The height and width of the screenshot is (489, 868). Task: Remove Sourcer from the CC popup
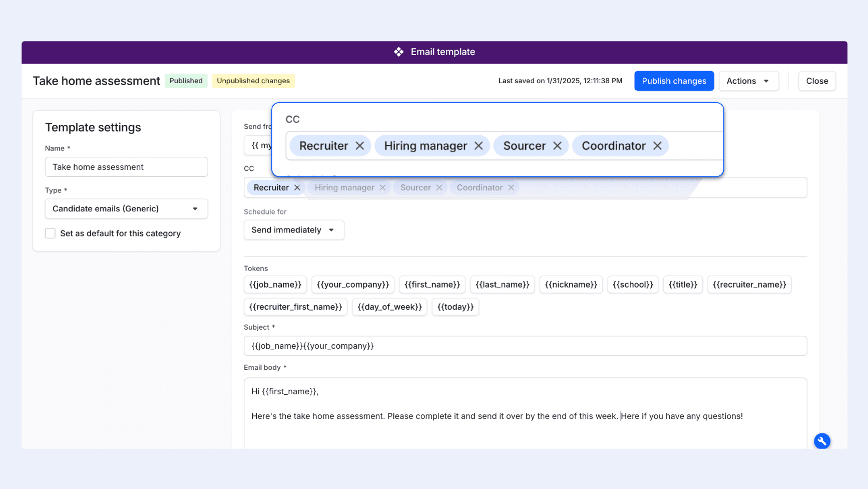tap(557, 145)
